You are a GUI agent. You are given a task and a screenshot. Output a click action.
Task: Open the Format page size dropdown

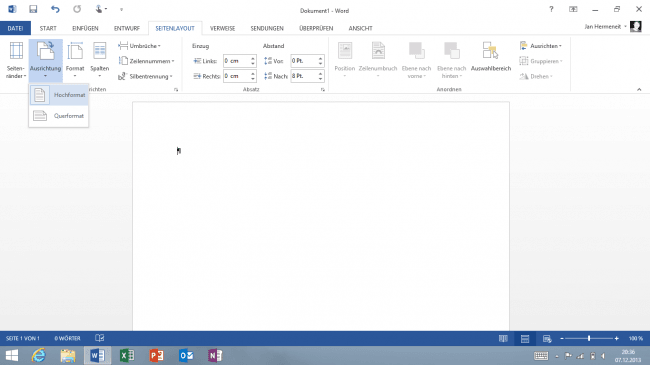(x=75, y=61)
